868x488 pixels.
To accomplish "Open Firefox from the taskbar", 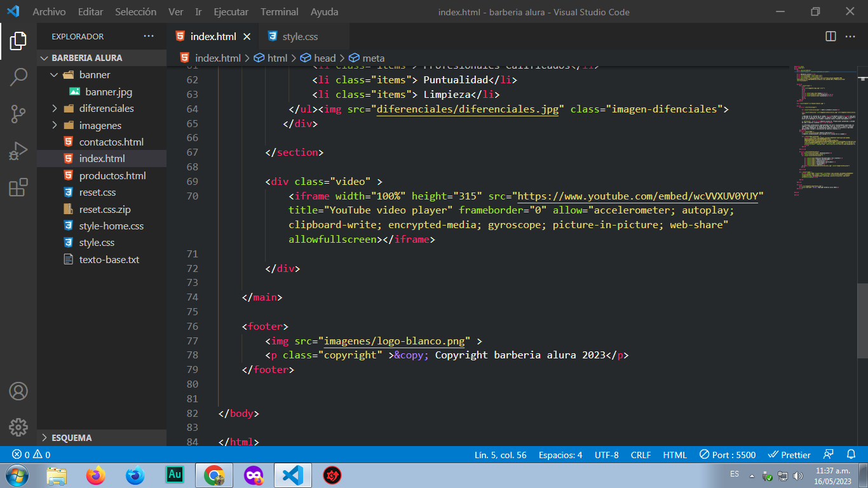I will click(96, 475).
